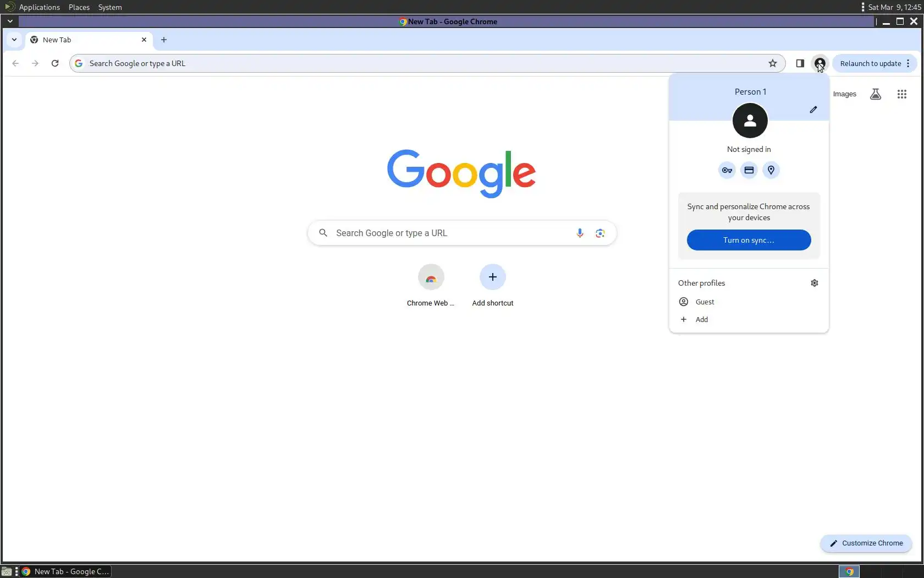Click Sync and personalize Chrome text
This screenshot has width=924, height=578.
[749, 212]
